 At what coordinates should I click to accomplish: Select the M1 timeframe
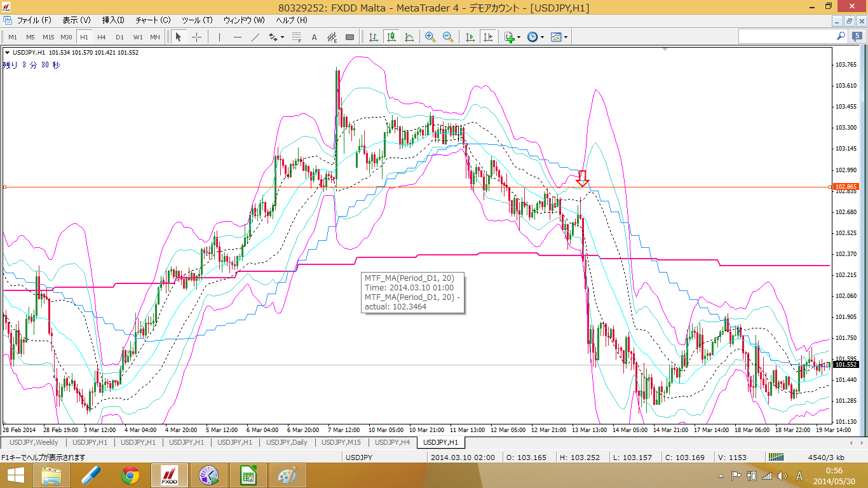(x=13, y=37)
